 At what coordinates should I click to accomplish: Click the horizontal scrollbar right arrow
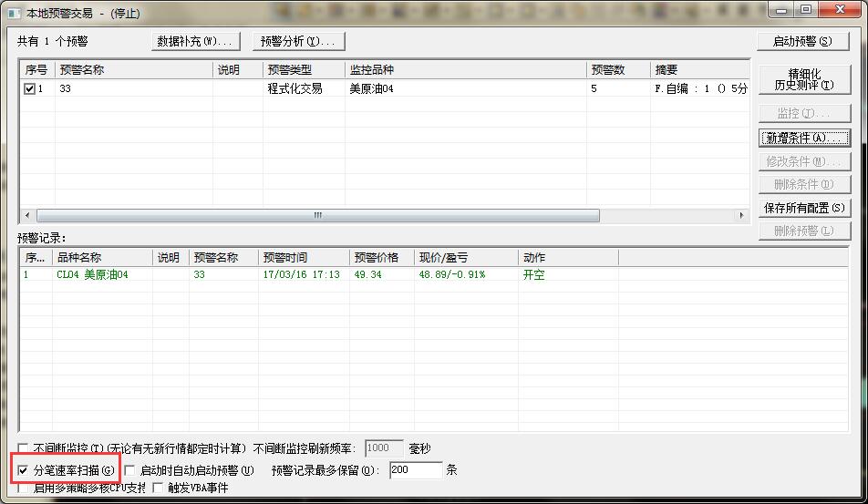[x=741, y=216]
